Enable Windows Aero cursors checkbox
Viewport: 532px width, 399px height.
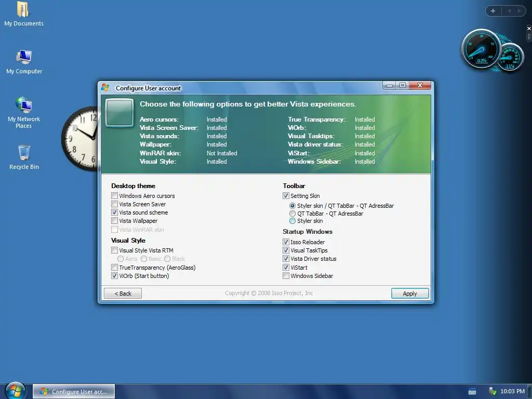[114, 196]
